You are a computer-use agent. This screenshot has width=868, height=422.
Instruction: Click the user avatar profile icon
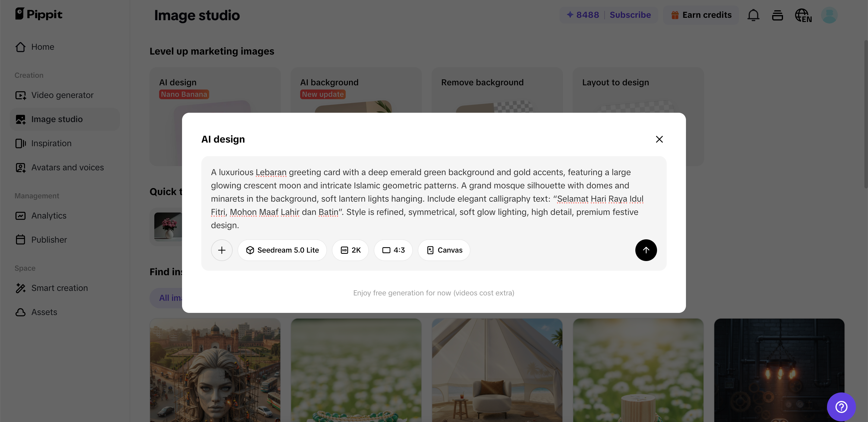click(x=829, y=15)
